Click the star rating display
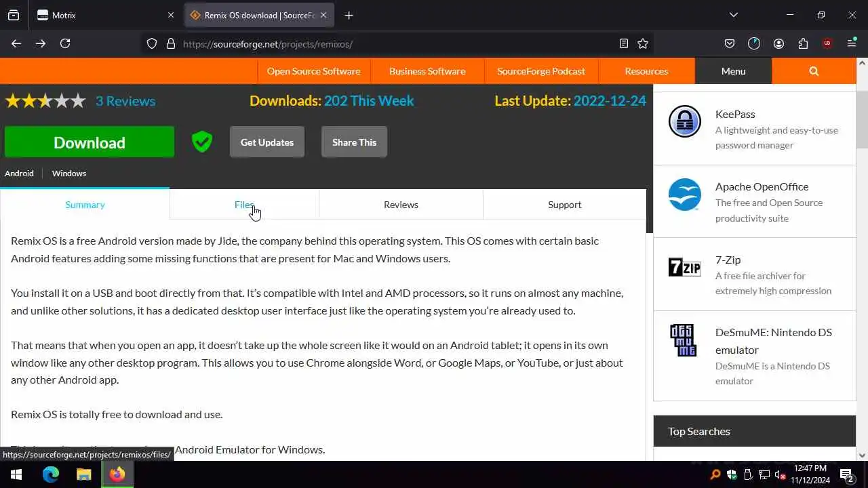The image size is (868, 488). 45,101
